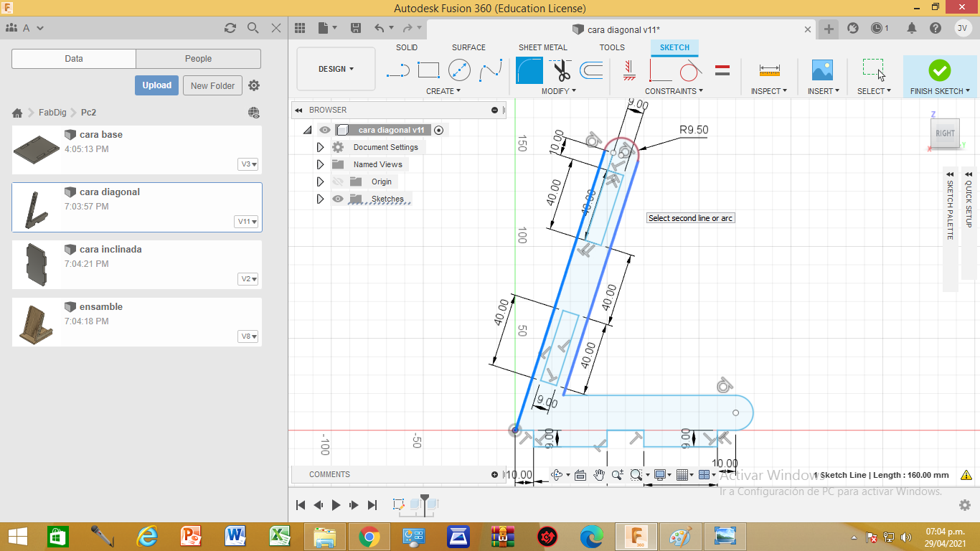
Task: Click the New Folder button
Action: tap(213, 85)
